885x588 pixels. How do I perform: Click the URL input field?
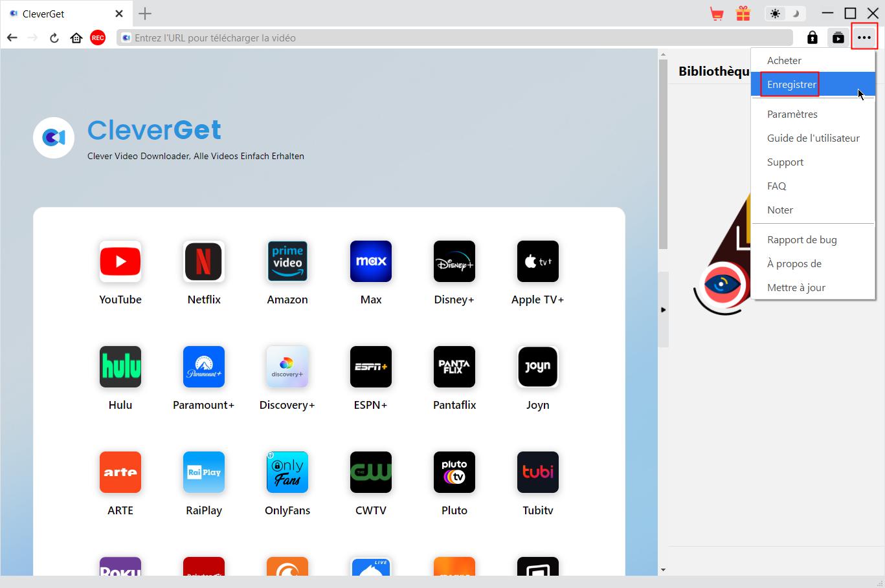[x=453, y=38]
